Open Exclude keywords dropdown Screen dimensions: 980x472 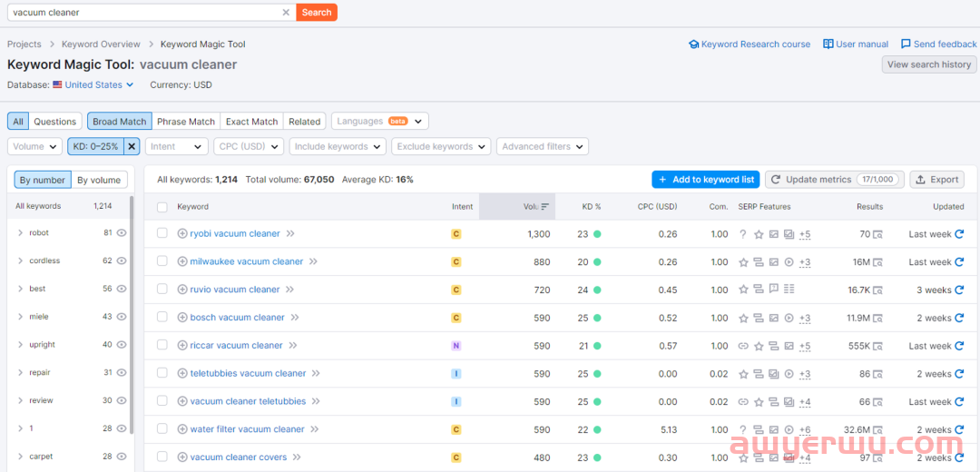[x=441, y=146]
